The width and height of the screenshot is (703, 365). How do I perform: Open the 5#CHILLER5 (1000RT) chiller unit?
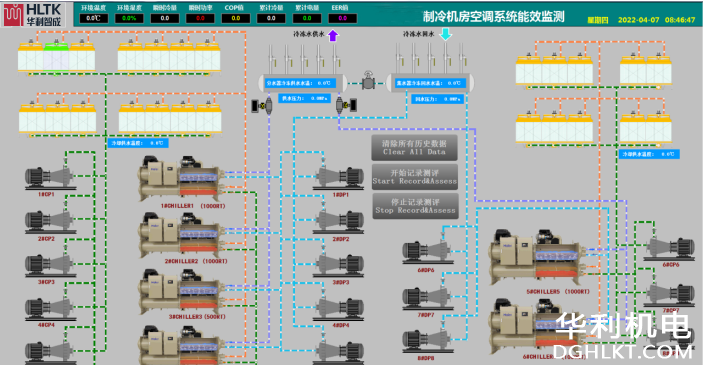[536, 257]
